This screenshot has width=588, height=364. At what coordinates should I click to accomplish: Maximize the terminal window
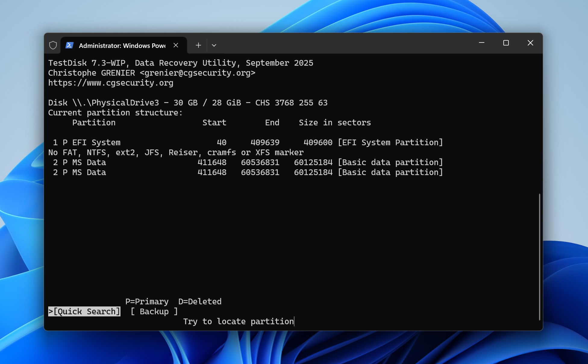(506, 43)
